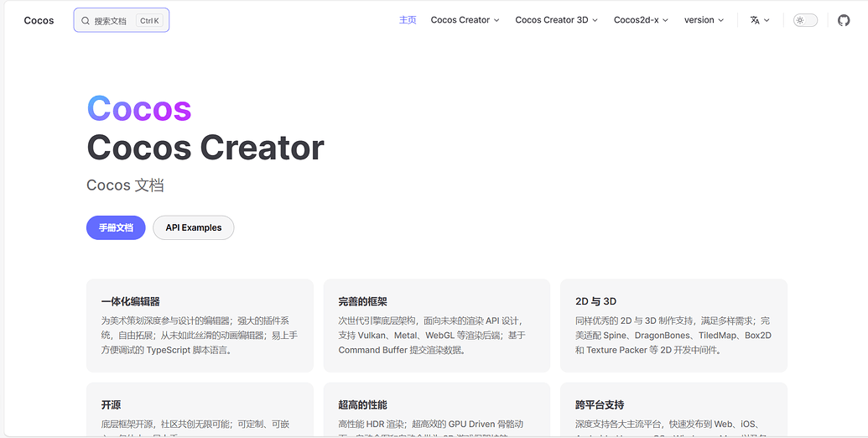Select the 跨平台支持 feature card title

(600, 404)
